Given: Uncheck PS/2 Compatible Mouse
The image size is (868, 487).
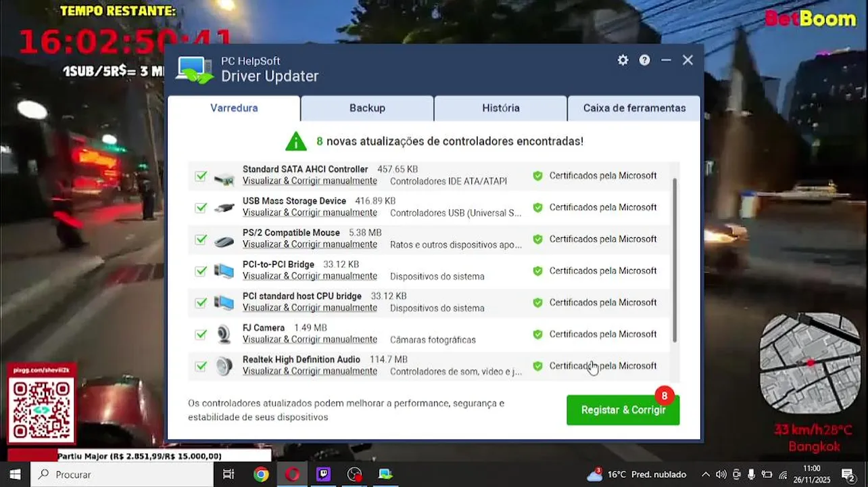Looking at the screenshot, I should pyautogui.click(x=201, y=239).
